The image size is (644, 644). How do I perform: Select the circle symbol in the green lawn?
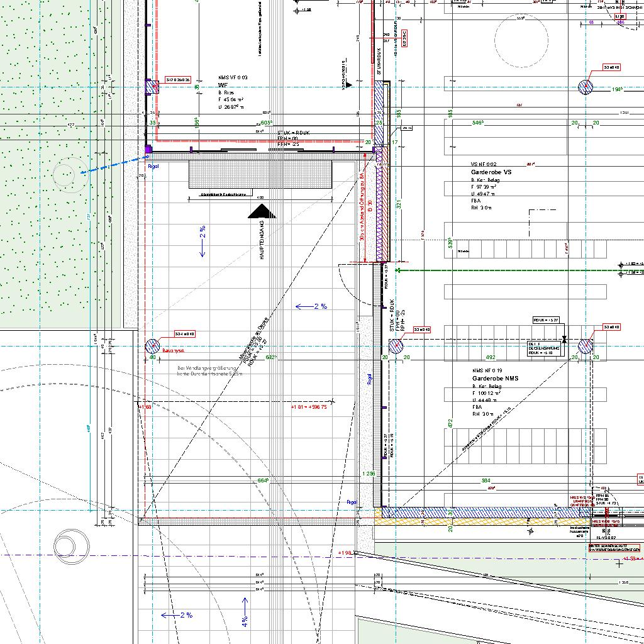[x=64, y=173]
